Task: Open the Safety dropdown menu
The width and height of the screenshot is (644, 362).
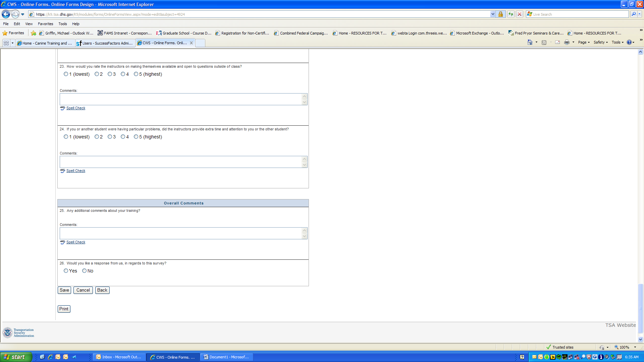Action: click(x=600, y=42)
